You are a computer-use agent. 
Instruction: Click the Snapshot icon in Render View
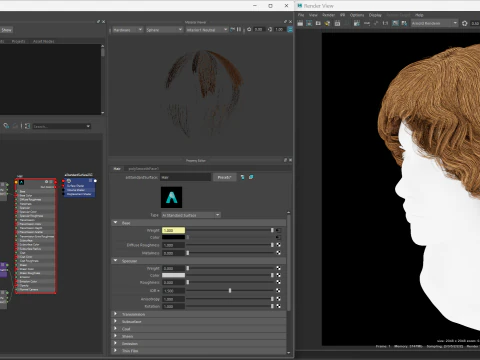point(318,23)
